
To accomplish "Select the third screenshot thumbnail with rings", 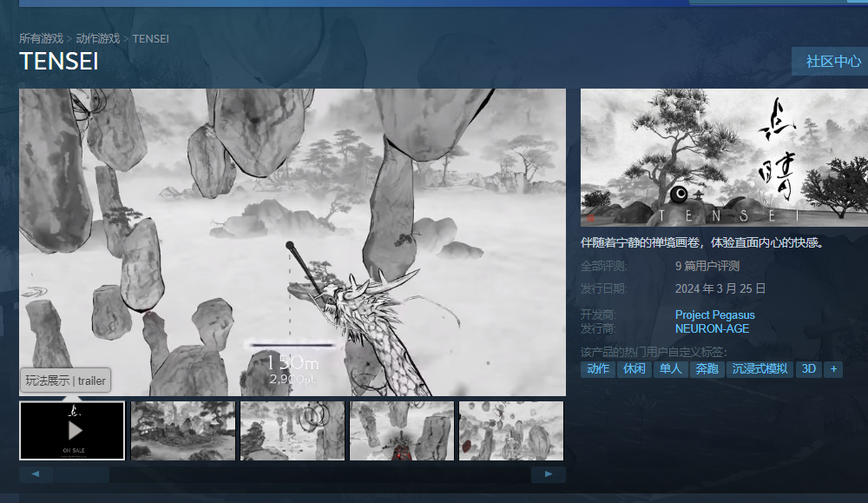I will coord(293,430).
